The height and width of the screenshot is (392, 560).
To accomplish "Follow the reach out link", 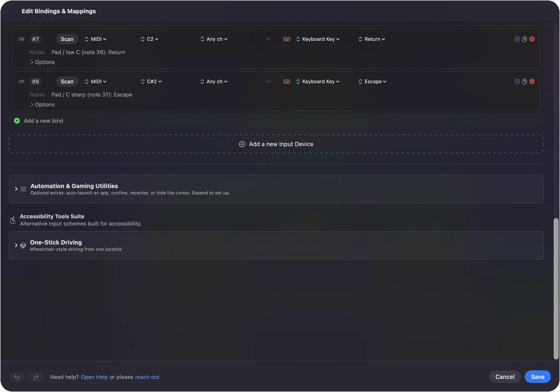I will pyautogui.click(x=147, y=377).
